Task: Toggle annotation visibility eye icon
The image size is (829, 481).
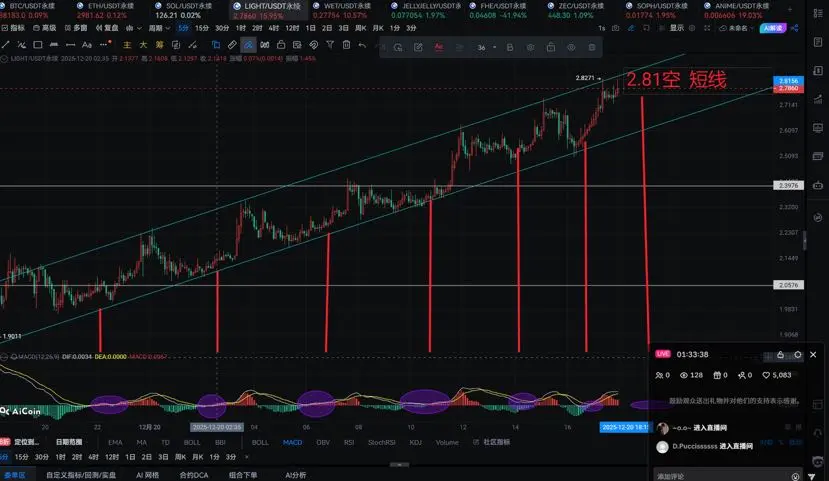Action: click(x=572, y=48)
